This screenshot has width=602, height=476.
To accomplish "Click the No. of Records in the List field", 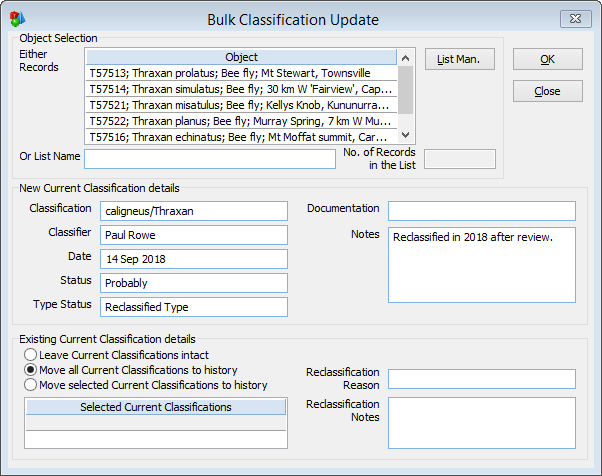I will tap(460, 159).
